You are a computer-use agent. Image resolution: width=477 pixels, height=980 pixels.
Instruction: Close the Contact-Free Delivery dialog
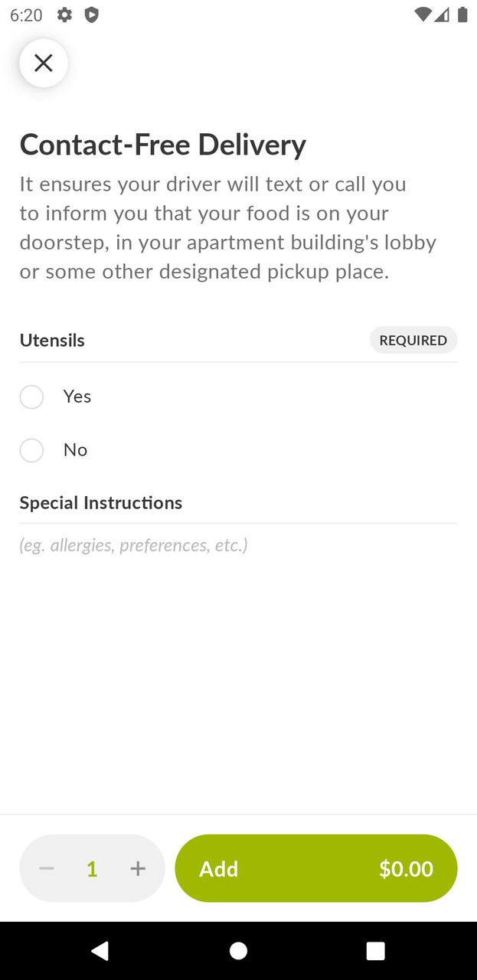tap(44, 63)
